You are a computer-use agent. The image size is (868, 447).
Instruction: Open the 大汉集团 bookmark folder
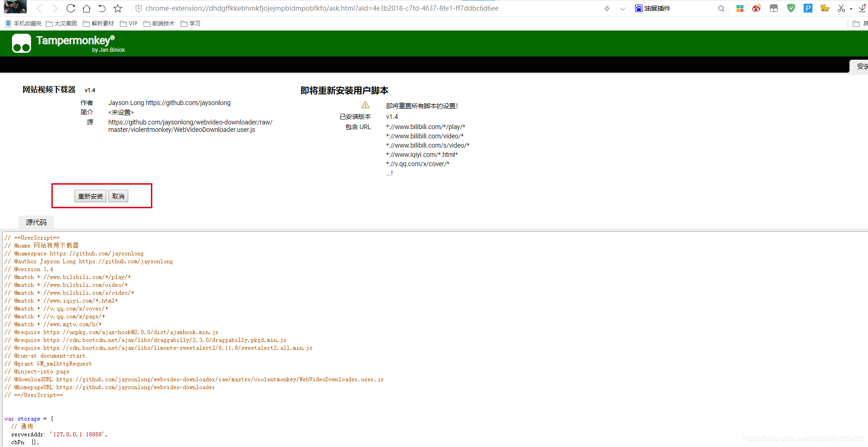click(x=61, y=24)
